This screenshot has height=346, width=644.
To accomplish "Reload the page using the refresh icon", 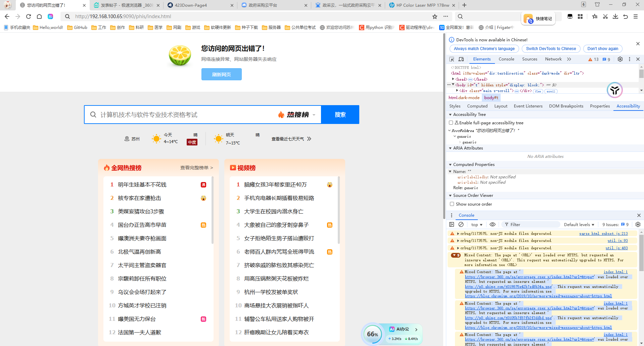I will pyautogui.click(x=29, y=16).
